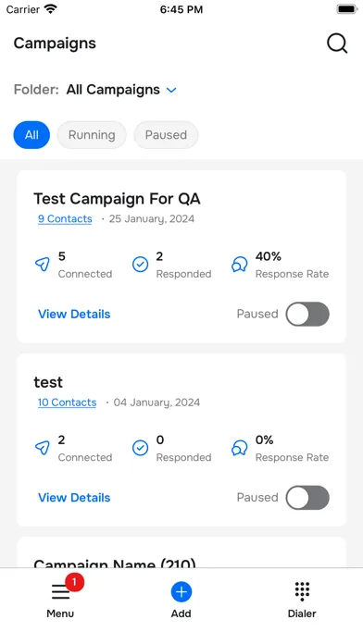The width and height of the screenshot is (363, 644).
Task: Toggle the Paused switch for Test Campaign For QA
Action: [x=307, y=315]
